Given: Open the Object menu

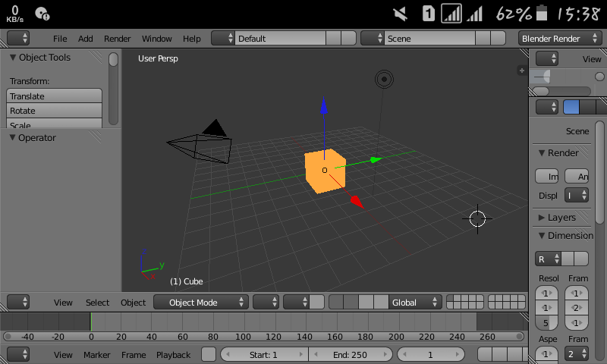Looking at the screenshot, I should pyautogui.click(x=134, y=303).
